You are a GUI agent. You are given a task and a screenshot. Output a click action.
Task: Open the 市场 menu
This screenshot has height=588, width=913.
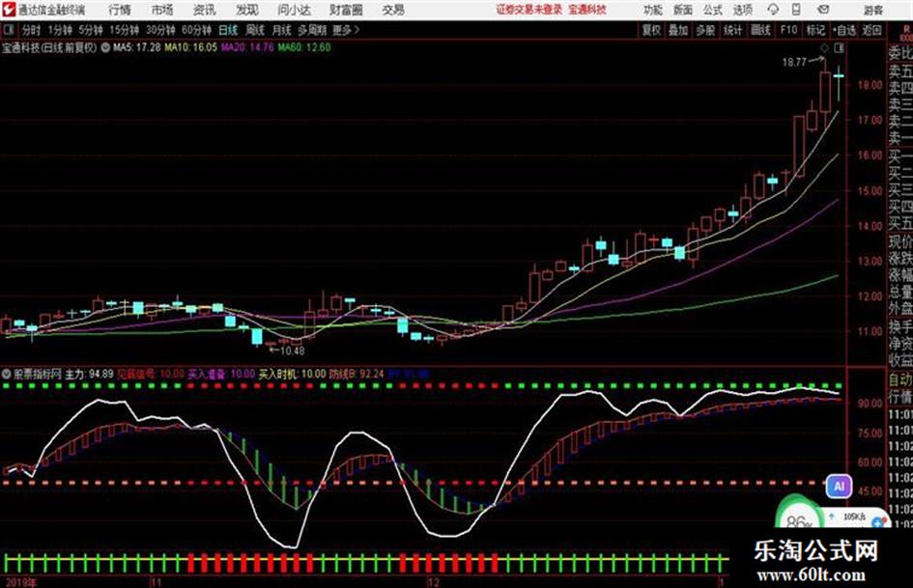point(162,10)
